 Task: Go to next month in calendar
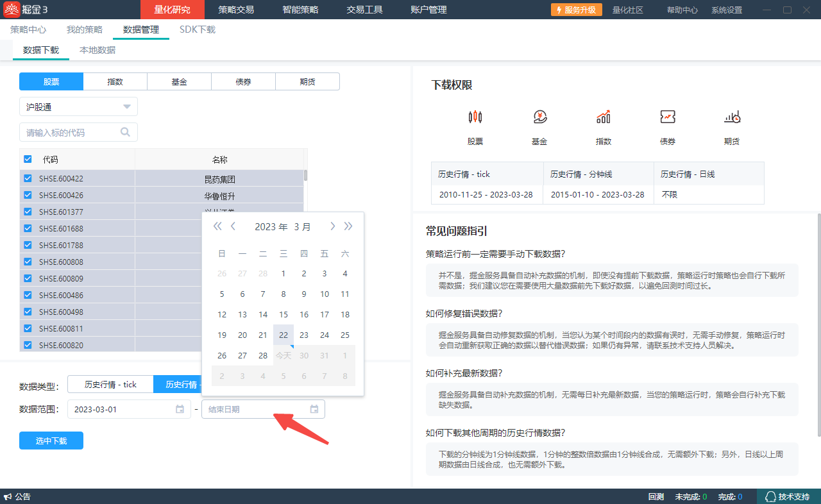332,226
